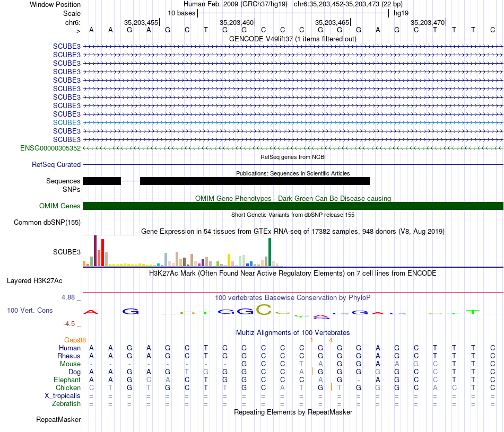
Task: Click the Window Position track label
Action: click(x=55, y=4)
